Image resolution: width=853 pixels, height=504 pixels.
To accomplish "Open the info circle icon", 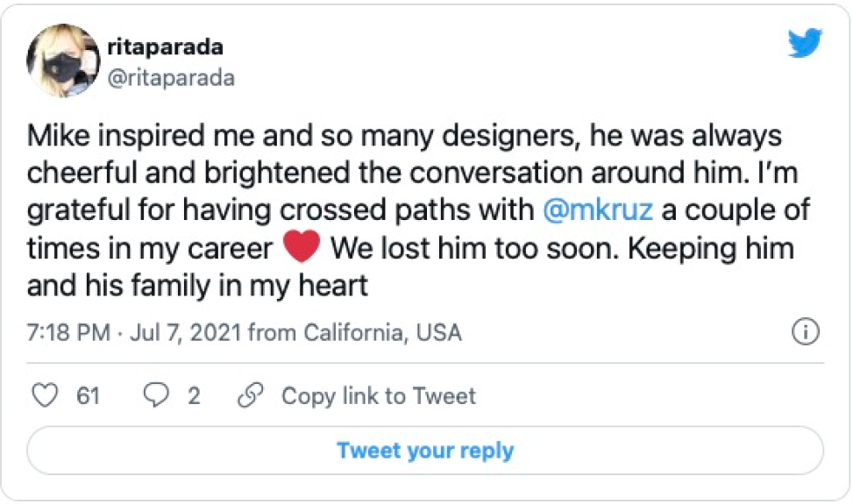I will click(805, 332).
